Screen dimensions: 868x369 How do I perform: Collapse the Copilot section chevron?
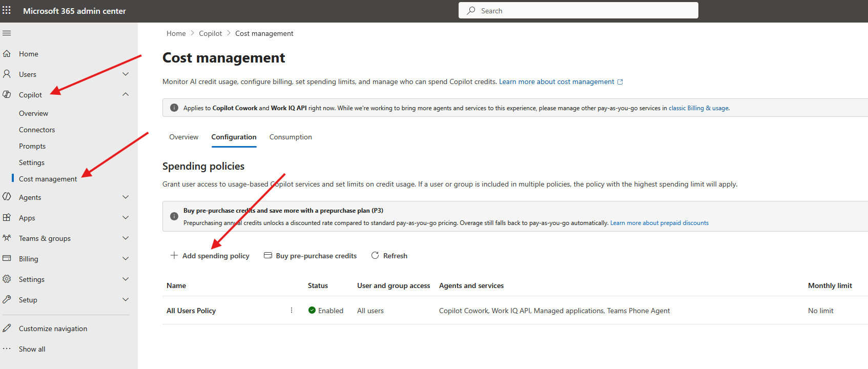click(x=126, y=94)
